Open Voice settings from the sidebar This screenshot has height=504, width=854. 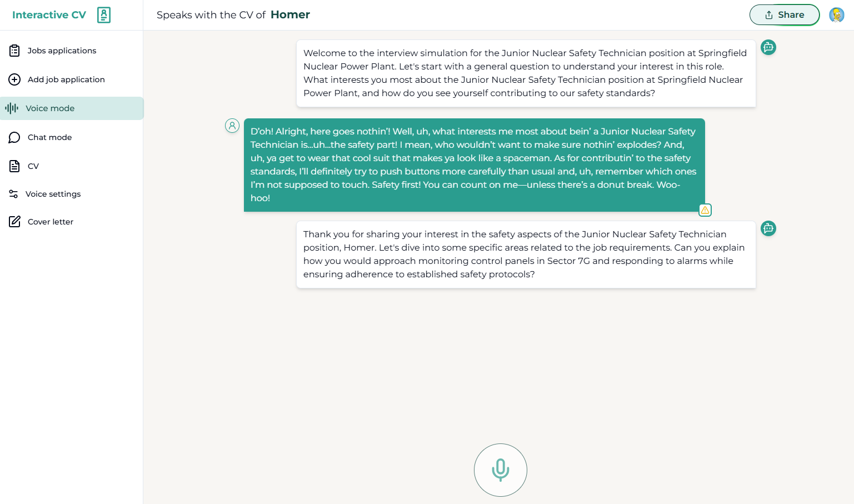tap(53, 194)
